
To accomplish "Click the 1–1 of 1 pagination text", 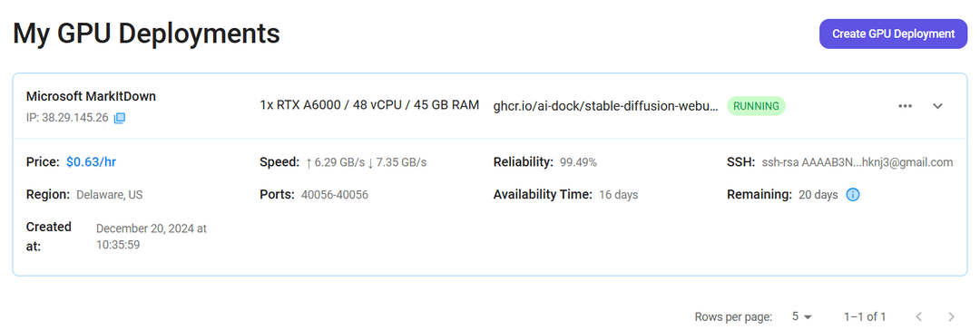I will (865, 316).
